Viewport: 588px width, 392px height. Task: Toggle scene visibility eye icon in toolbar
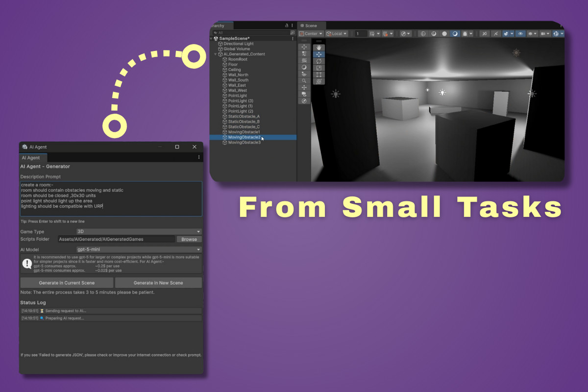click(x=520, y=34)
